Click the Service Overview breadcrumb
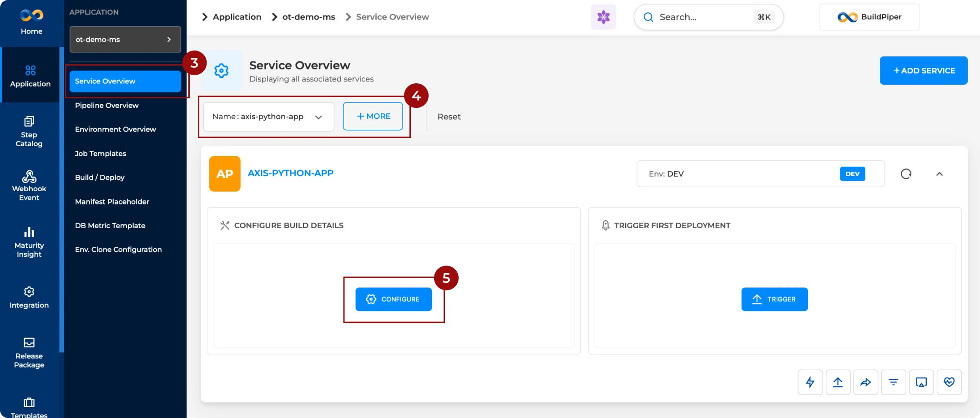The height and width of the screenshot is (418, 980). pyautogui.click(x=392, y=17)
